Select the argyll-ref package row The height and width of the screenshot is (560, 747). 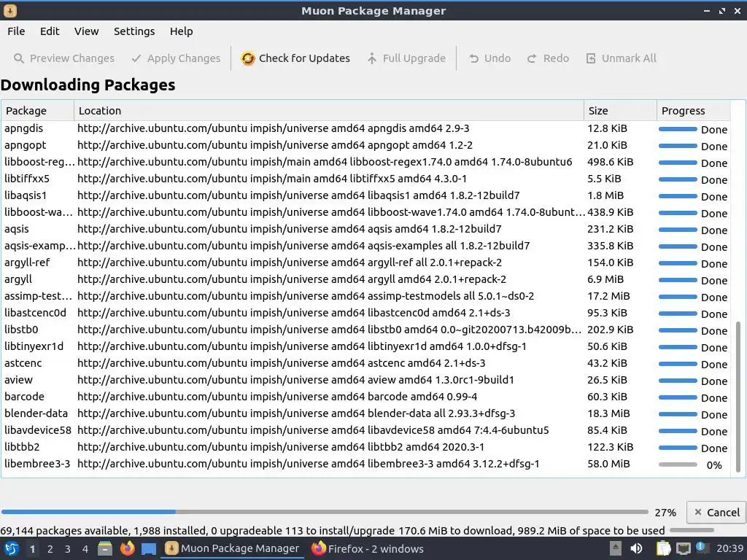point(365,262)
